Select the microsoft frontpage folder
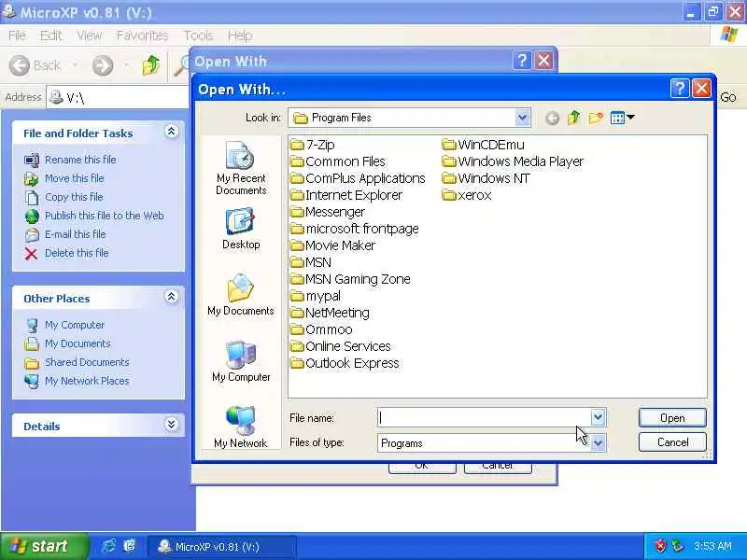This screenshot has width=747, height=560. [355, 229]
